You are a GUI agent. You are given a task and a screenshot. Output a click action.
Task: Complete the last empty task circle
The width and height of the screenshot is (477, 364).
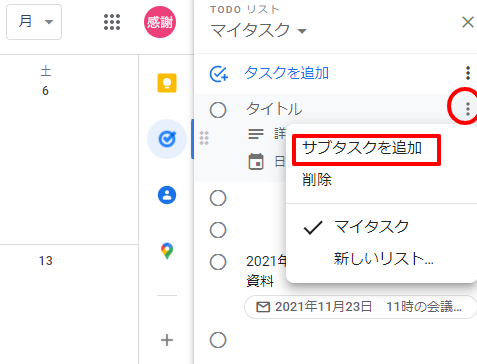point(218,340)
